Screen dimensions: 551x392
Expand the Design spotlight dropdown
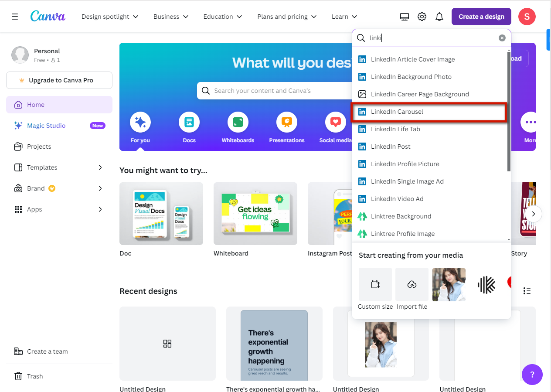(x=110, y=17)
